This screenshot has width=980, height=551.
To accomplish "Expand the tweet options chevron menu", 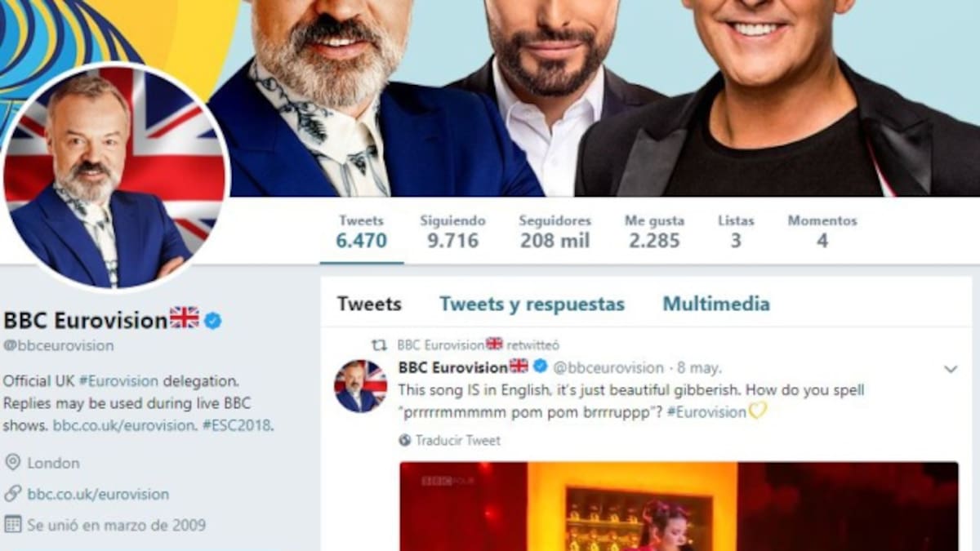I will click(x=951, y=369).
